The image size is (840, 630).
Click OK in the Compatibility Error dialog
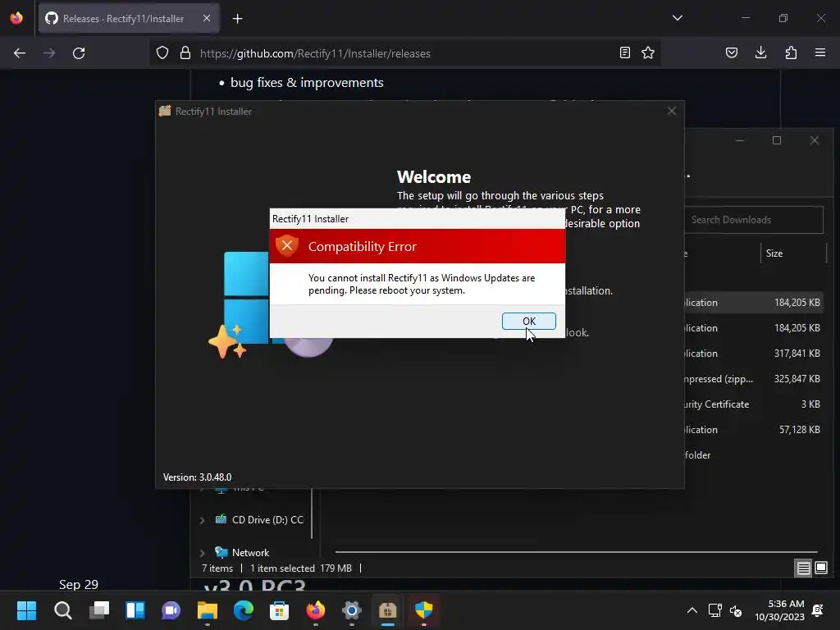pos(529,321)
